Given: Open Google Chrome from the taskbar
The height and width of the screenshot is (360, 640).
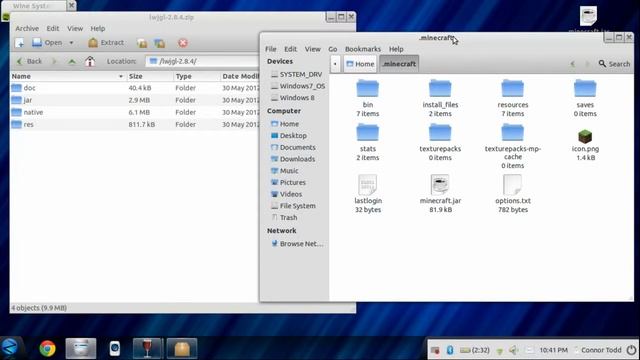Looking at the screenshot, I should (47, 349).
